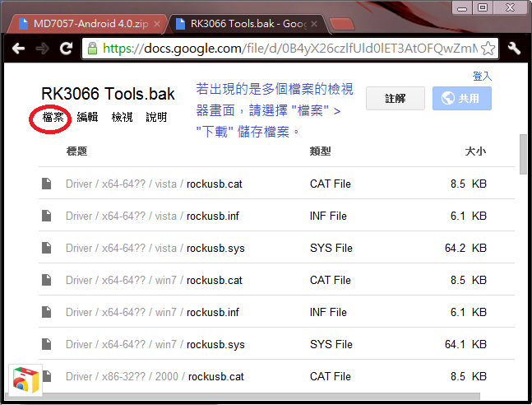This screenshot has width=532, height=405.
Task: Click file icon of win7 rockusb.inf row
Action: 47,312
